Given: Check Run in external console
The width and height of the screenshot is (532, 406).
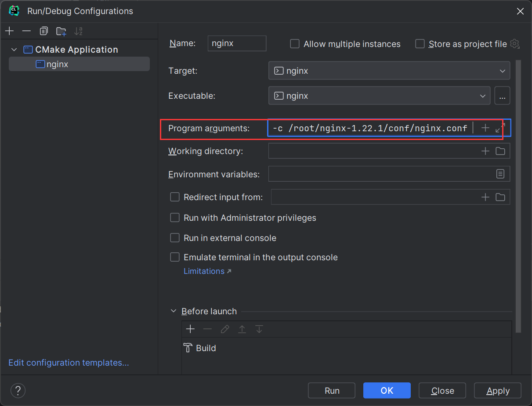Looking at the screenshot, I should pos(175,238).
